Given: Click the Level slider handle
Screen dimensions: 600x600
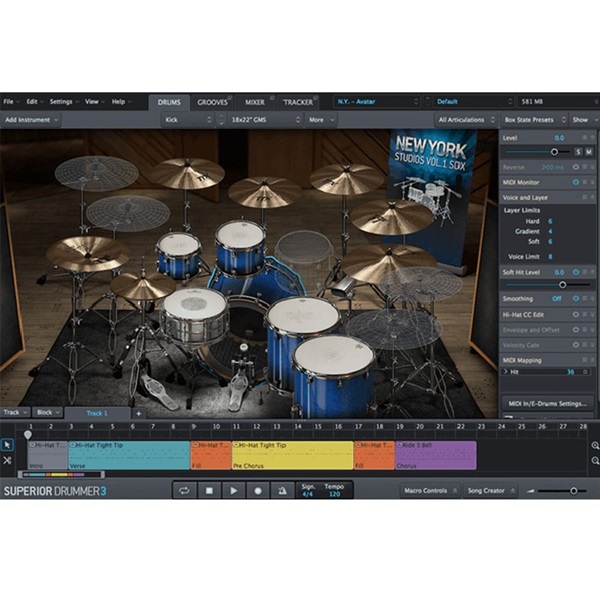Looking at the screenshot, I should (554, 152).
